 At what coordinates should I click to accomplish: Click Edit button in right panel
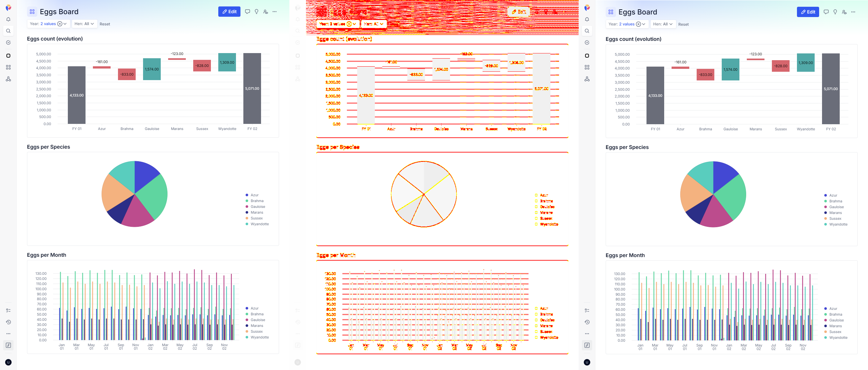pos(808,12)
